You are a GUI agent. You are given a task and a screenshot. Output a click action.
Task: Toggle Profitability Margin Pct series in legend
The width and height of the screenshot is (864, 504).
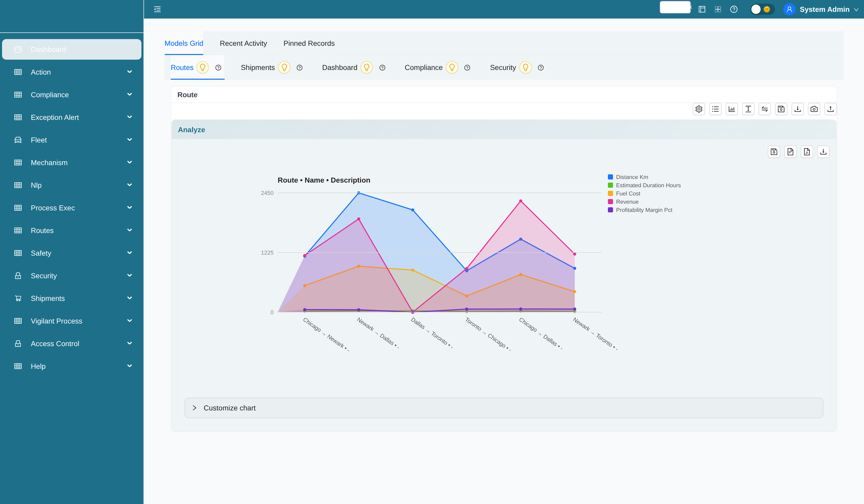point(640,210)
